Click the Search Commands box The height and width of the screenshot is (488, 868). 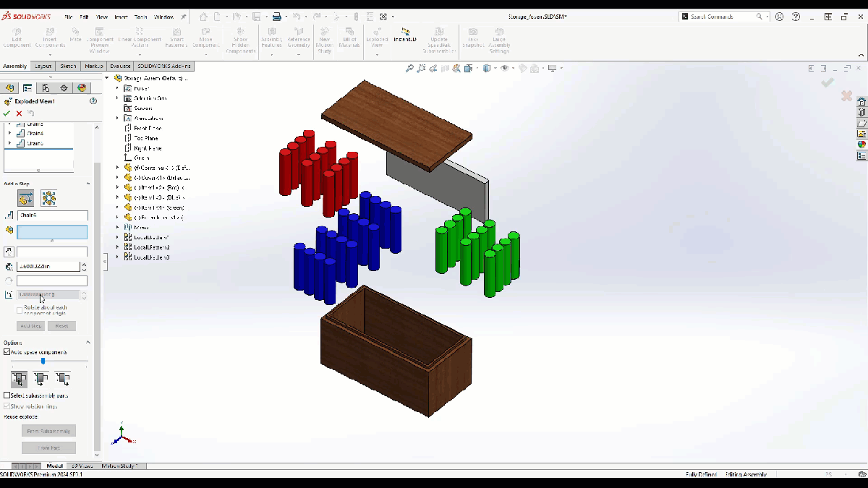tap(725, 17)
